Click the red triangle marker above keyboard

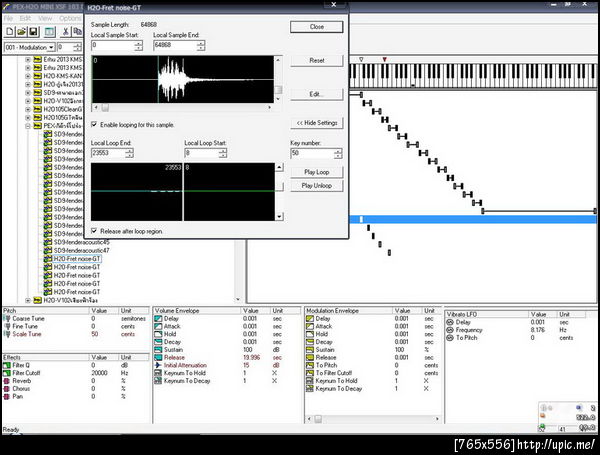pos(385,59)
